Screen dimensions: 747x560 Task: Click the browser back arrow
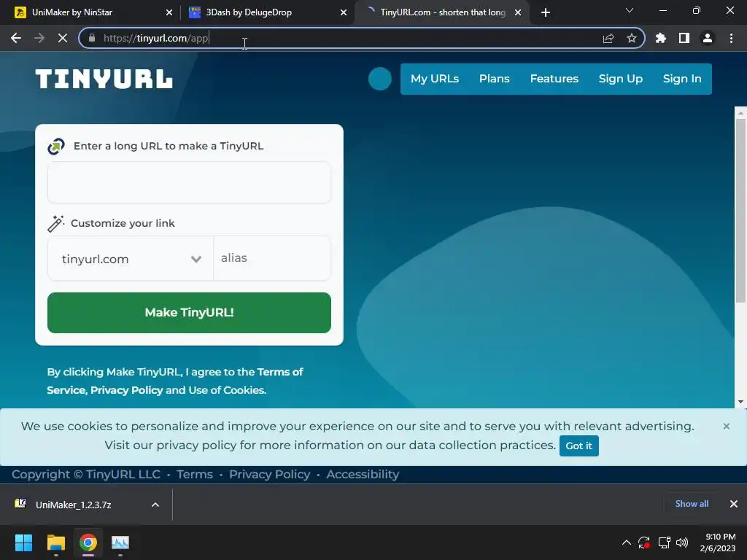click(x=16, y=38)
